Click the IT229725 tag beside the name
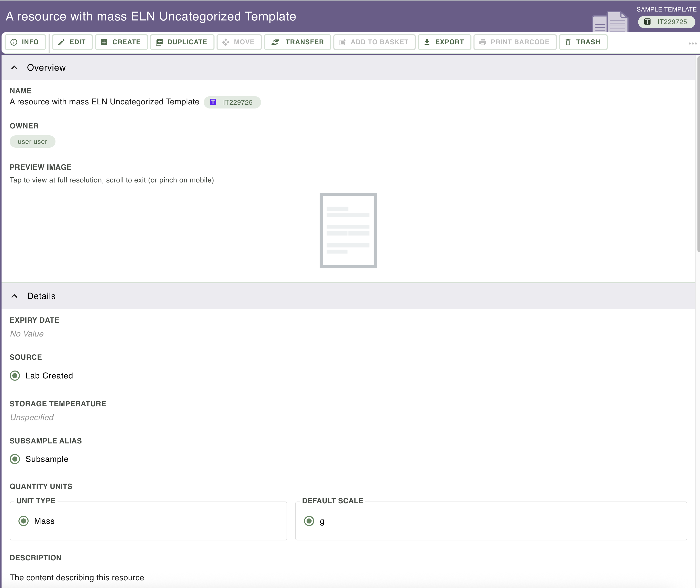The height and width of the screenshot is (588, 700). [x=232, y=102]
